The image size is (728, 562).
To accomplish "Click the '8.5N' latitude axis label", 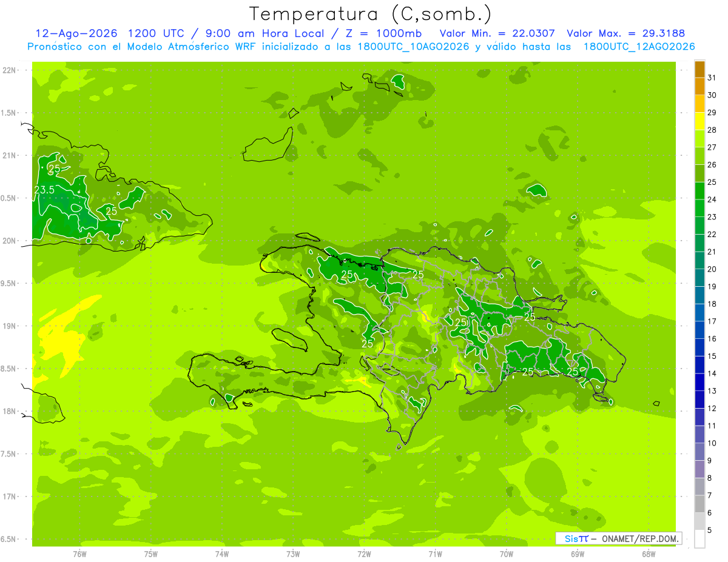I will (8, 369).
